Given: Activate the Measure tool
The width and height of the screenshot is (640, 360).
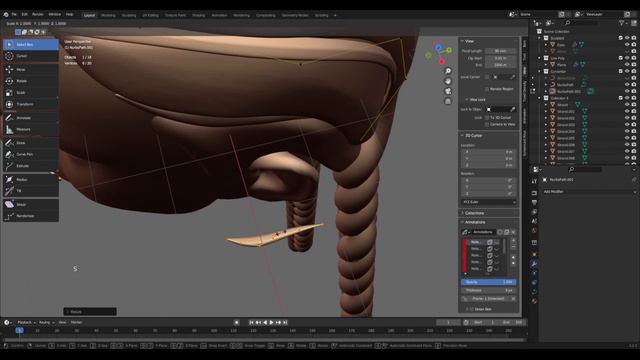Looking at the screenshot, I should point(31,129).
